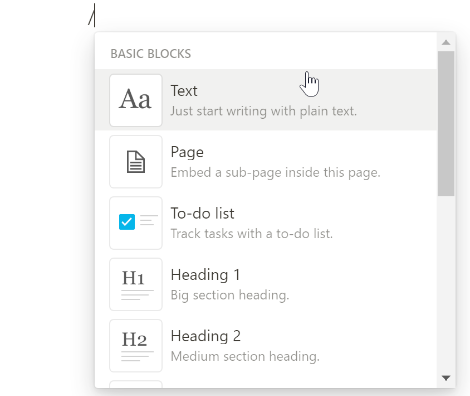Viewport: 470px width, 396px height.
Task: Click the Heading 2 H2 icon
Action: point(136,346)
